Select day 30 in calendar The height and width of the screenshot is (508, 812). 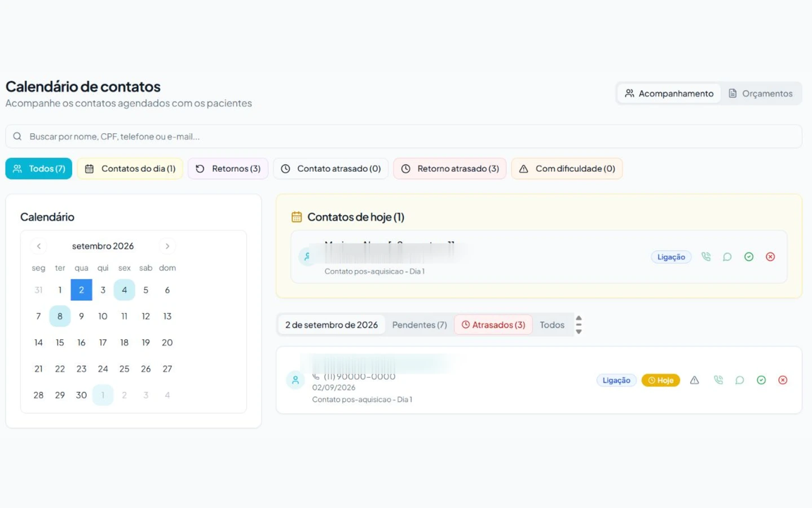pos(81,395)
